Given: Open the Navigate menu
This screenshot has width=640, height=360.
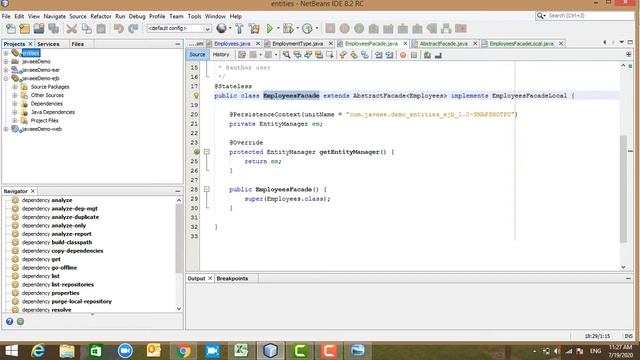Looking at the screenshot, I should [55, 16].
